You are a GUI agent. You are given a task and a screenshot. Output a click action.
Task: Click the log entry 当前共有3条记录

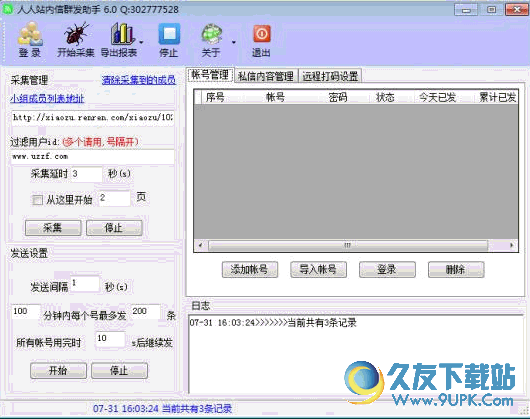tap(273, 323)
